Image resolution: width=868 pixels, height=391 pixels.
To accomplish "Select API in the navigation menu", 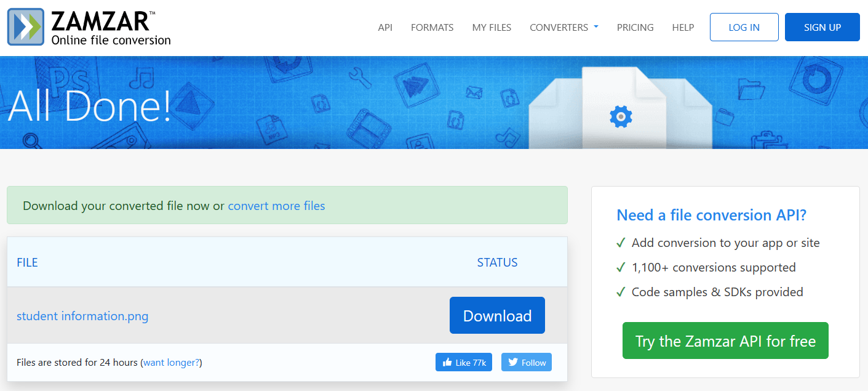I will coord(385,27).
